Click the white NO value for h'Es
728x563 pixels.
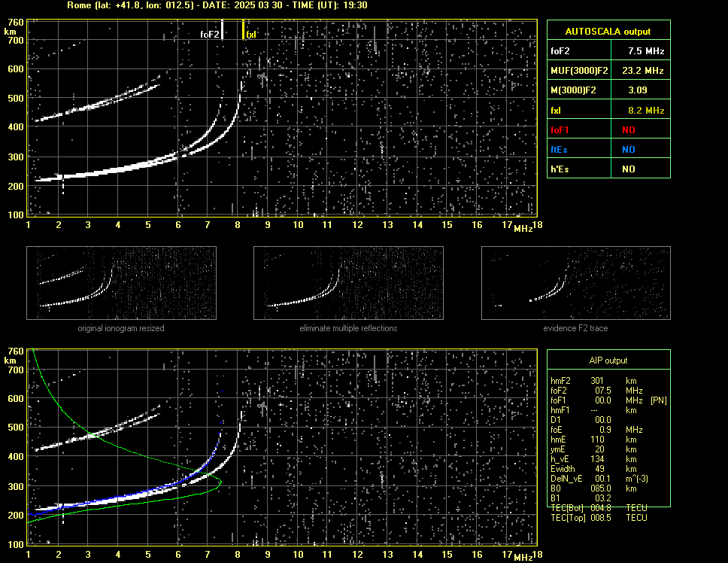click(x=629, y=169)
